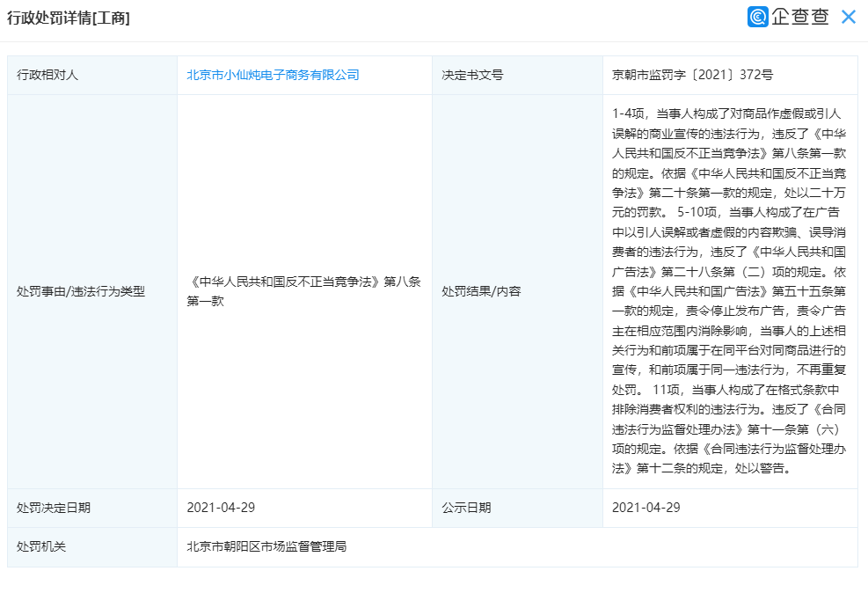This screenshot has width=868, height=593.
Task: Select the 行政处罚详情[工商] title text
Action: click(x=69, y=18)
